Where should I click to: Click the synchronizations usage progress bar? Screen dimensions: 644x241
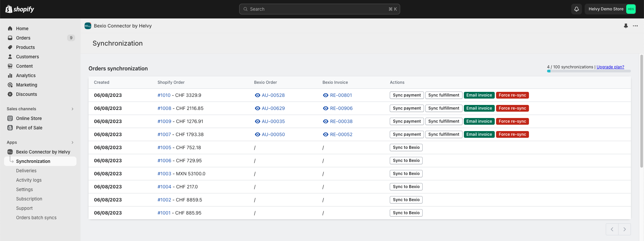[589, 71]
